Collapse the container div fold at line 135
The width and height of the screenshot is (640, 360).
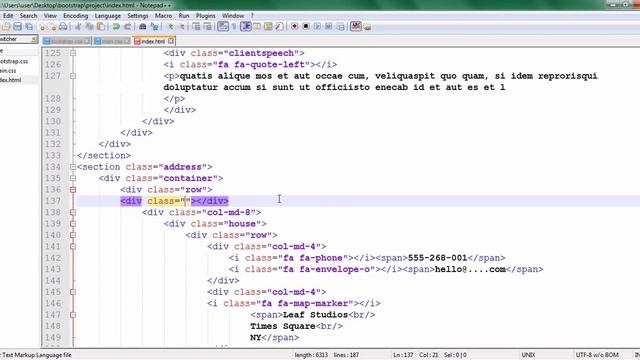point(73,178)
